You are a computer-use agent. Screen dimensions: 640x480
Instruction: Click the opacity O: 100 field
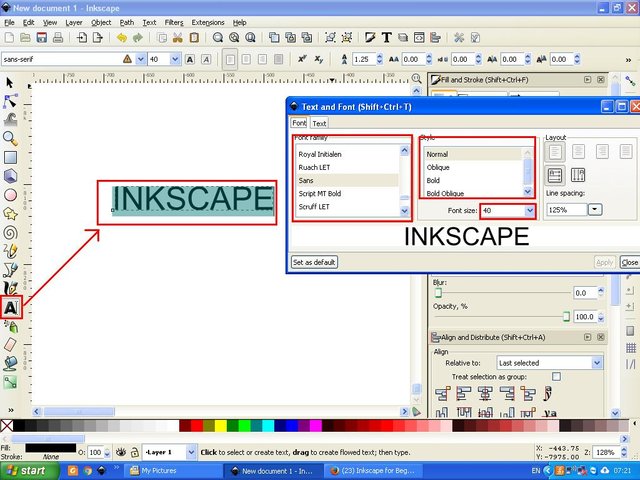(95, 452)
